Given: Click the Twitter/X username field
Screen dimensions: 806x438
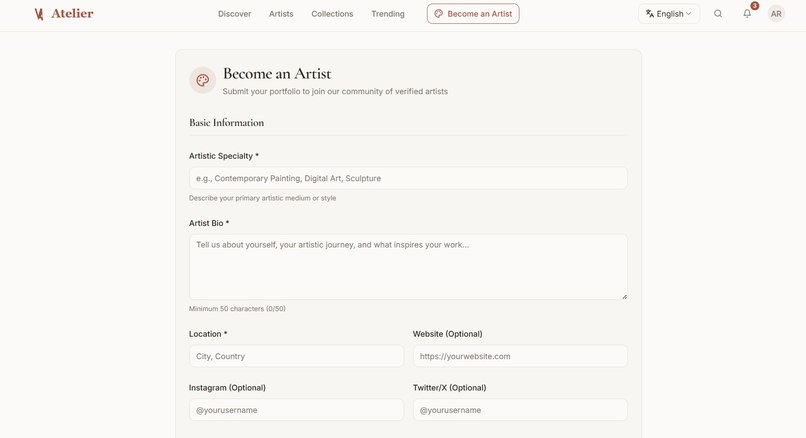Looking at the screenshot, I should (520, 410).
